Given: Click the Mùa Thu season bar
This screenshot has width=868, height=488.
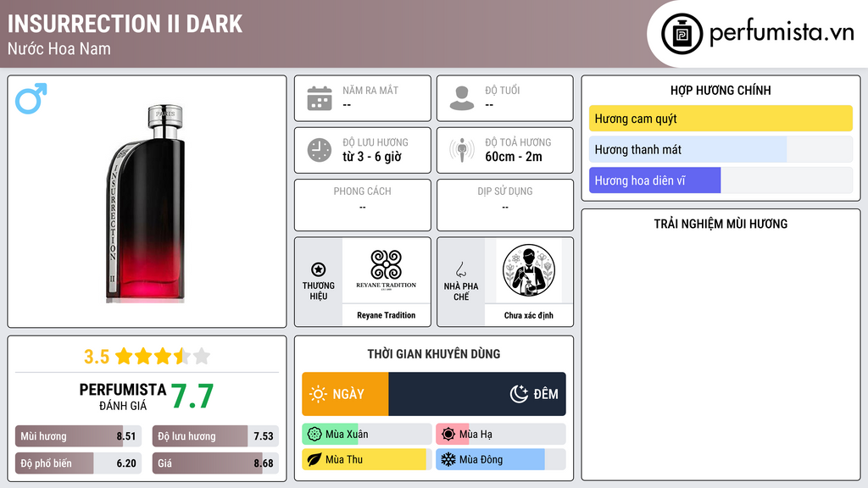Looking at the screenshot, I should tap(366, 459).
